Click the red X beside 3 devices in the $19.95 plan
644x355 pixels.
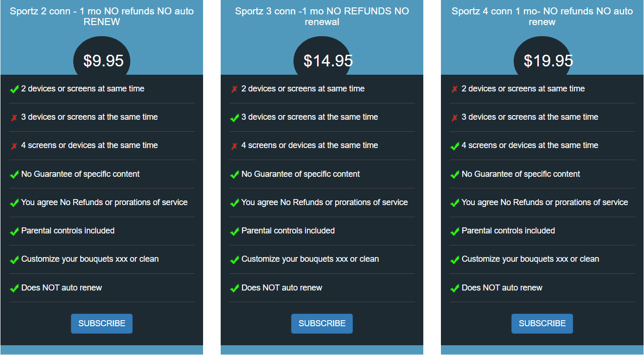click(454, 118)
